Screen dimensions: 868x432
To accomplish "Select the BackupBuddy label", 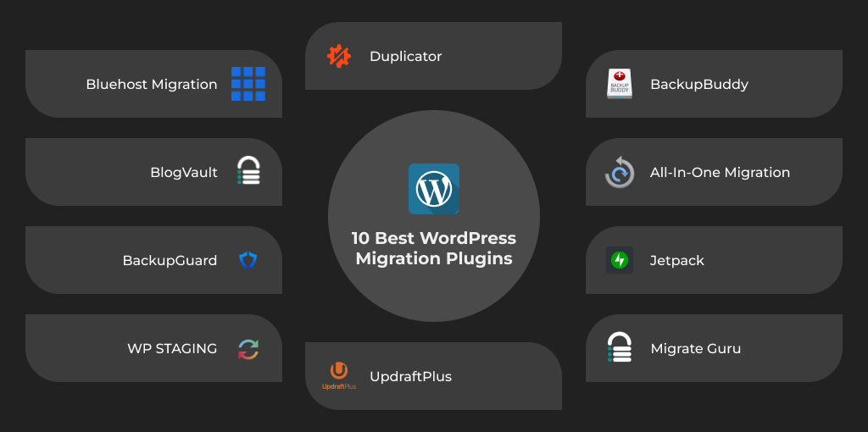I will point(699,85).
